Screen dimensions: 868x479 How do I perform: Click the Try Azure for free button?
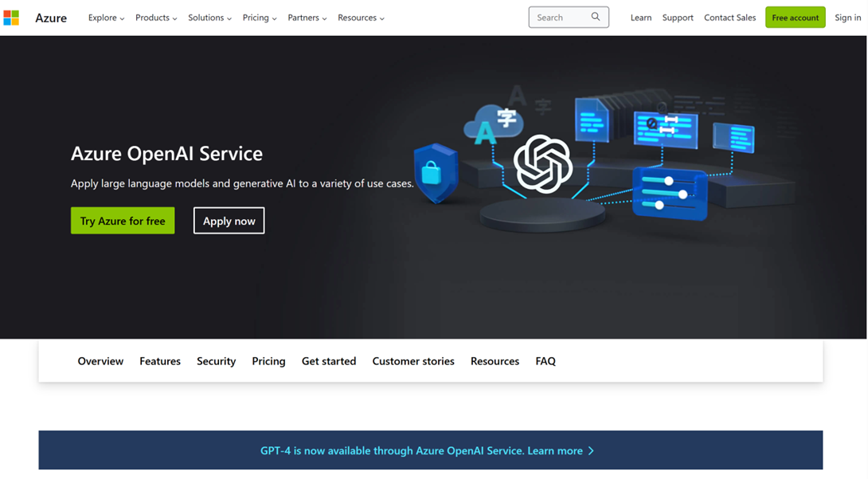point(123,221)
